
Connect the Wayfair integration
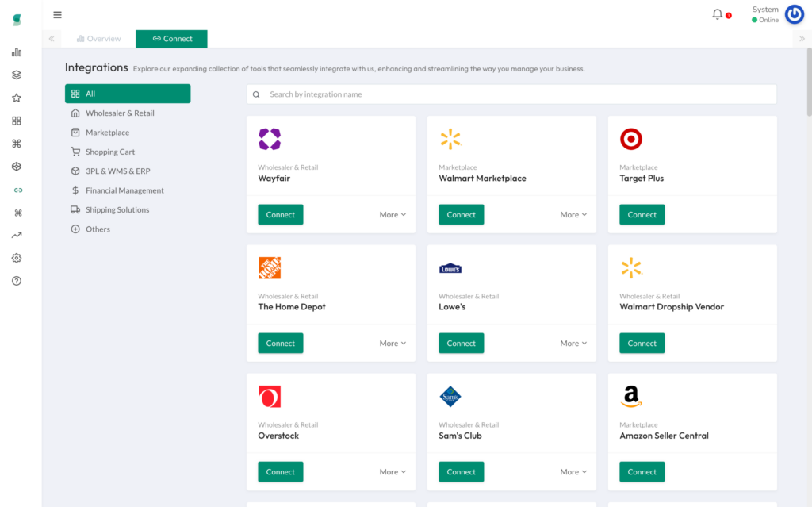(280, 214)
